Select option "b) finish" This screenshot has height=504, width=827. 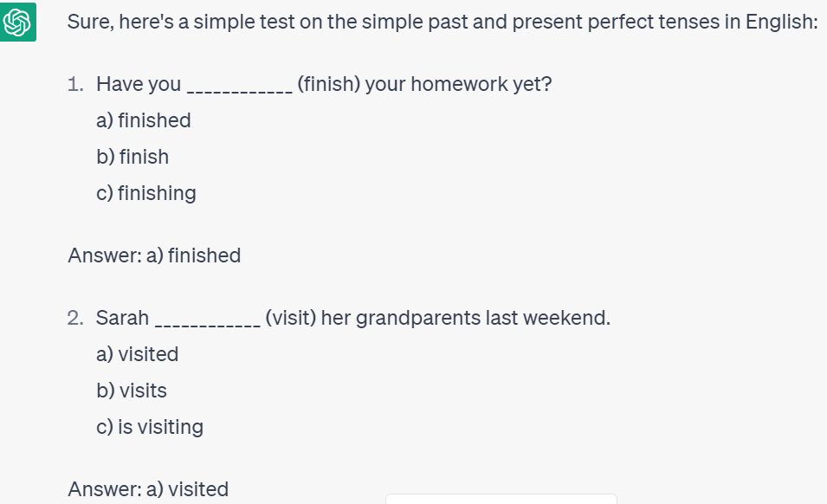(x=132, y=157)
